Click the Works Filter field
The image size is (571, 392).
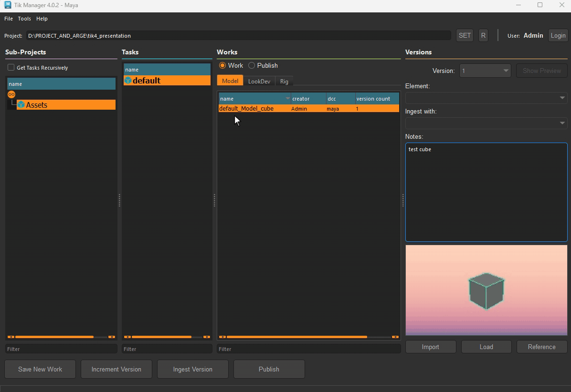point(308,349)
